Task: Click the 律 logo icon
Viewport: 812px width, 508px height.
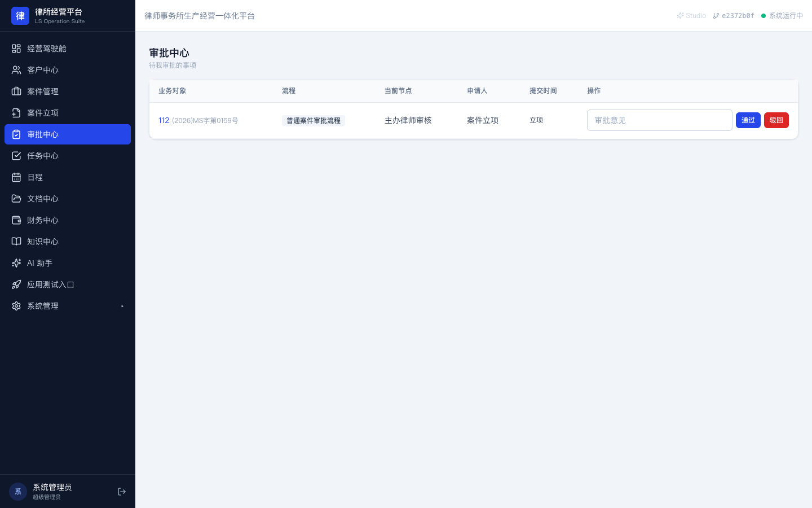Action: click(20, 16)
